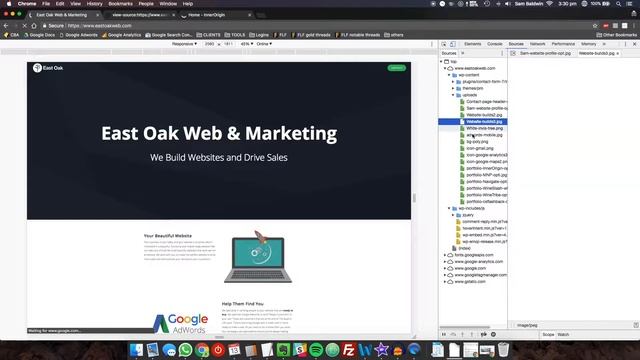
Task: Select the portfolio-MNP-opt.jpg file
Action: (483, 175)
